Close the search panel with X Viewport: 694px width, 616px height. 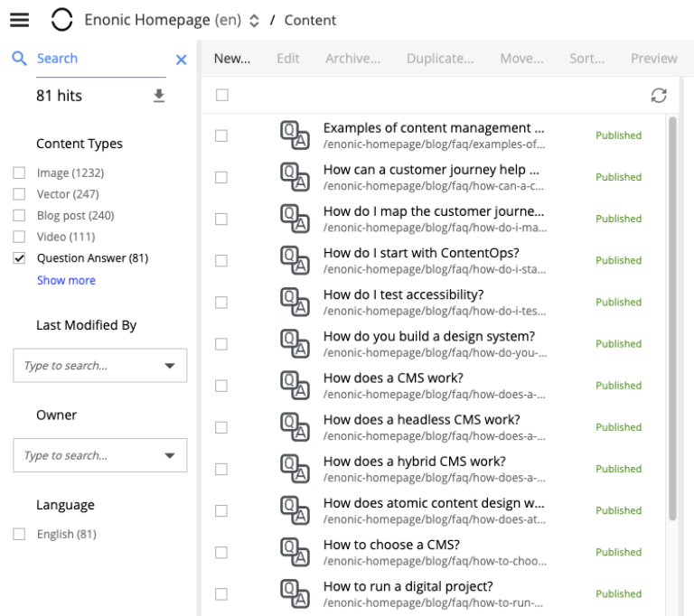point(181,60)
